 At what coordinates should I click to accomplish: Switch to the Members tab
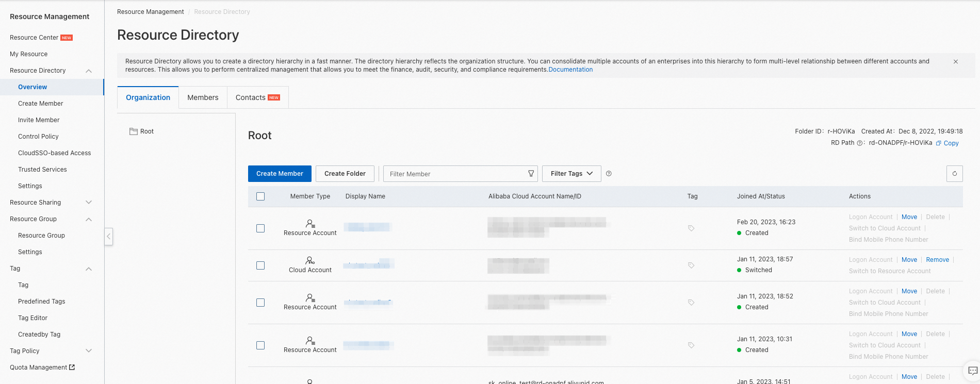tap(203, 97)
